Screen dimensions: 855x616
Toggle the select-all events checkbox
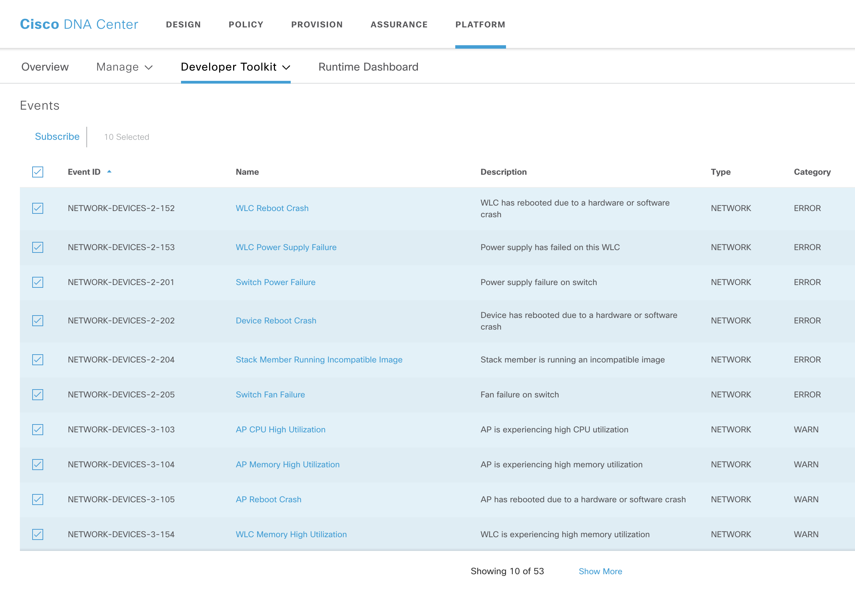click(38, 172)
